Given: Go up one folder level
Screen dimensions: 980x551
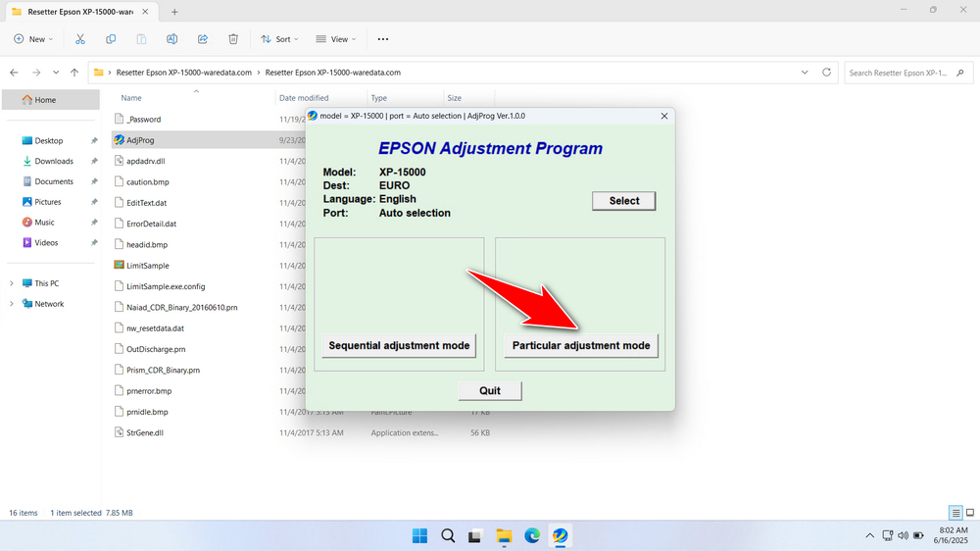Looking at the screenshot, I should pyautogui.click(x=74, y=73).
